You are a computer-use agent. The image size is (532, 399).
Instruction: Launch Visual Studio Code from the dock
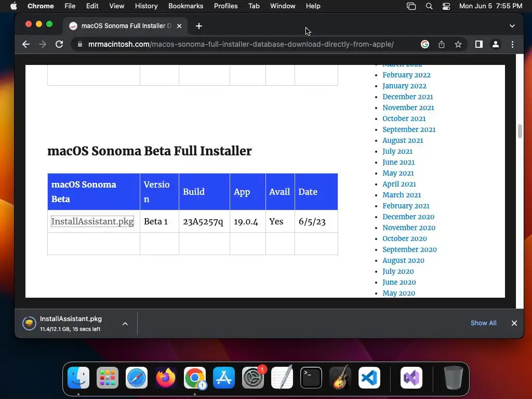[x=369, y=378]
